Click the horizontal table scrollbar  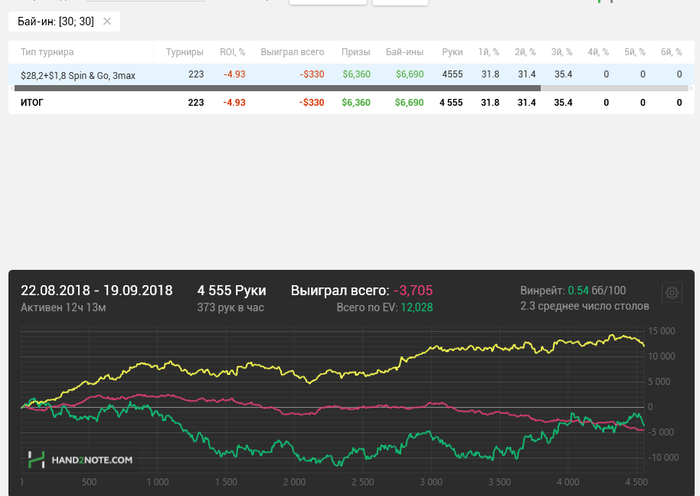275,88
